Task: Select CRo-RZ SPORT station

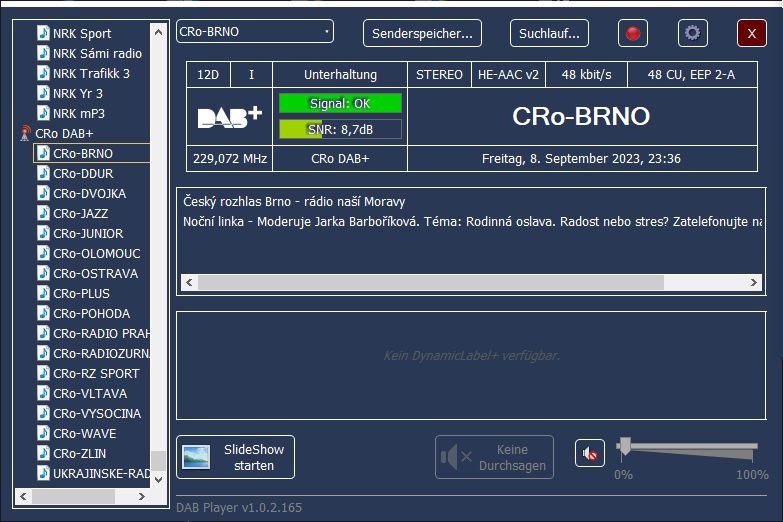Action: tap(96, 373)
